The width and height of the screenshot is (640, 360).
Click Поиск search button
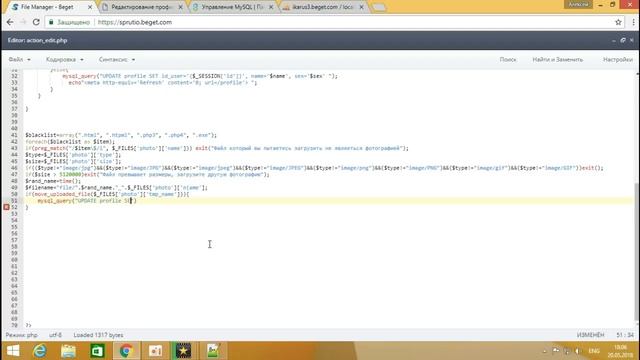(508, 60)
